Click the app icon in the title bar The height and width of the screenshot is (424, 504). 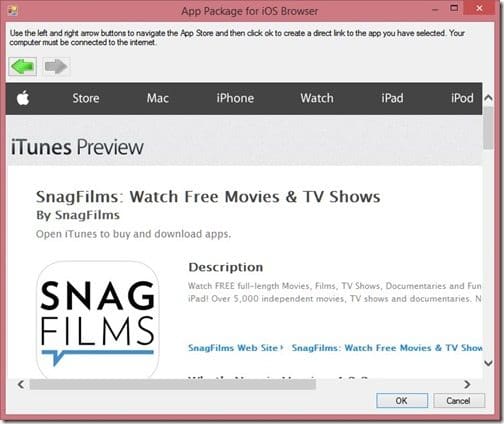pos(13,11)
